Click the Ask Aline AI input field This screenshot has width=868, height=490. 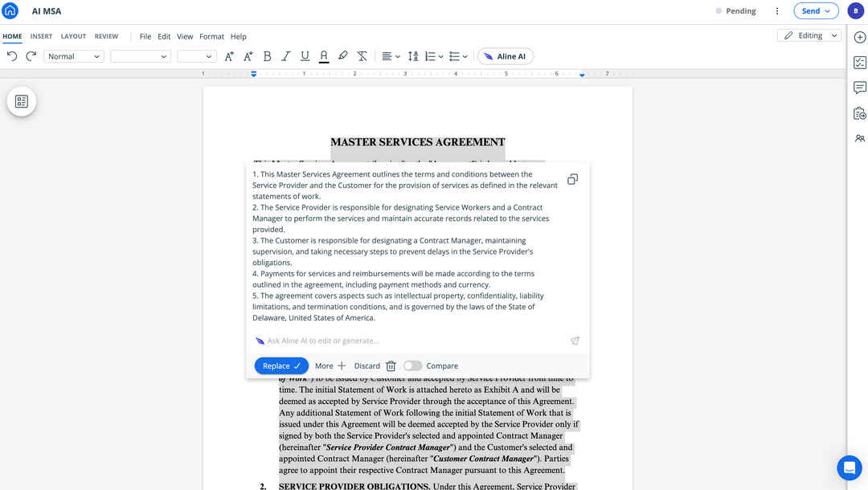[410, 341]
